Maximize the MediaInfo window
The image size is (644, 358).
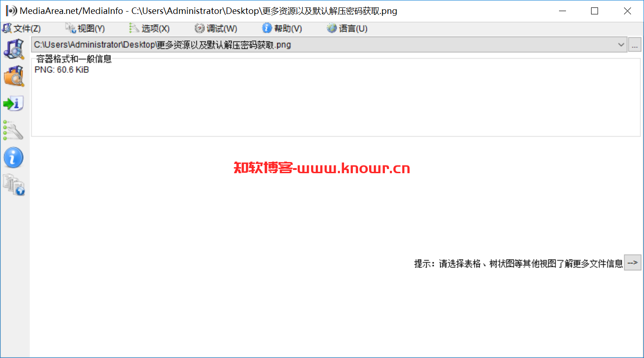pyautogui.click(x=594, y=11)
